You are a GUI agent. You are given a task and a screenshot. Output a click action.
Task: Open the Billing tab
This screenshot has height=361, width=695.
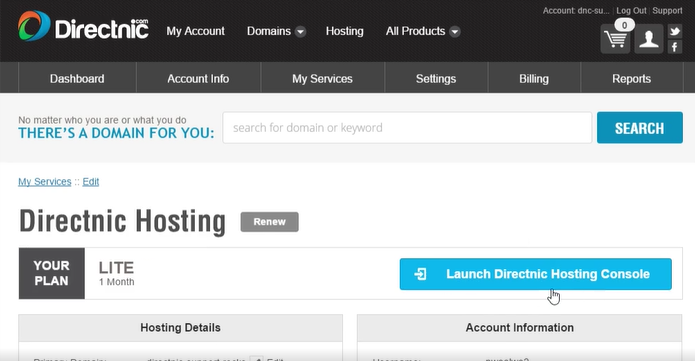(x=534, y=78)
